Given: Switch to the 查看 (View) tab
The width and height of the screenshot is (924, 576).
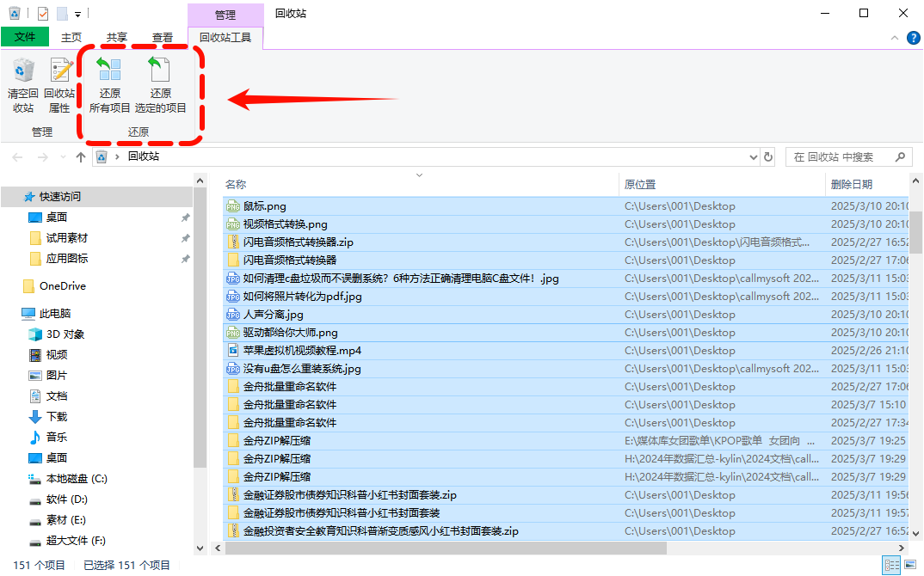Looking at the screenshot, I should tap(162, 37).
